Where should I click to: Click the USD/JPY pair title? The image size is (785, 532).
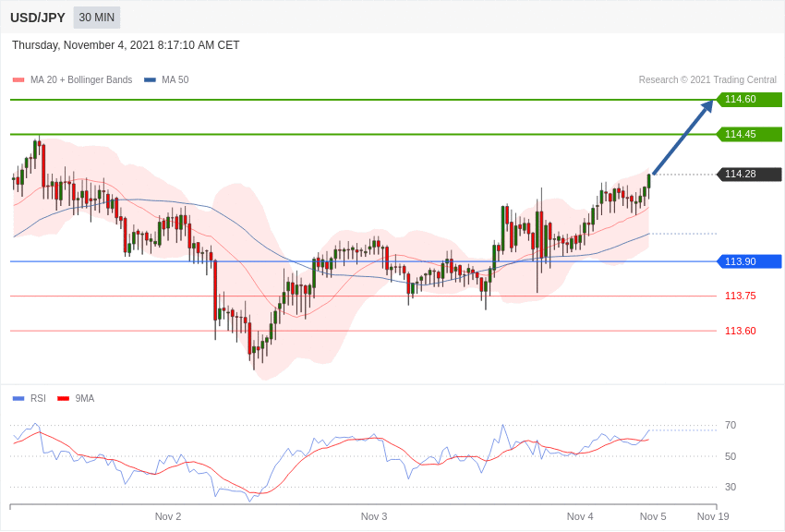38,18
